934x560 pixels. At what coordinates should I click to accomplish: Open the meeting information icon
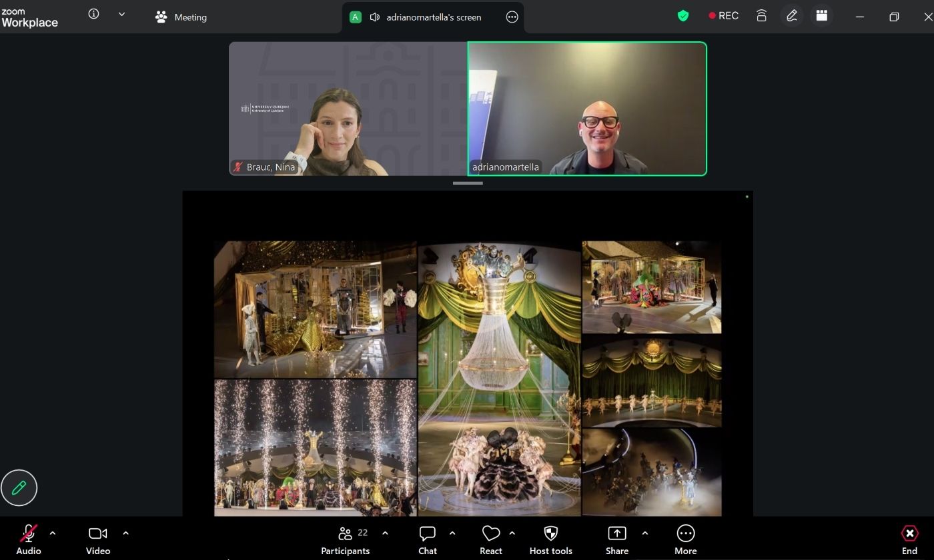click(93, 14)
